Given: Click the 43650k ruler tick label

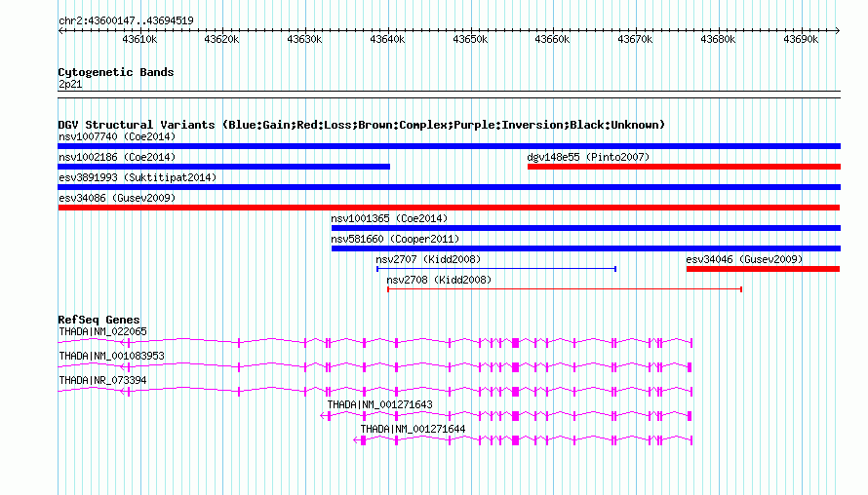Looking at the screenshot, I should (470, 40).
